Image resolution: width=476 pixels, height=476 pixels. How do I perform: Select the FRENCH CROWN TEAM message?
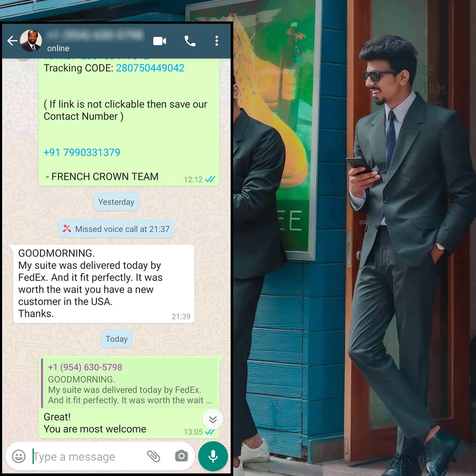click(105, 177)
